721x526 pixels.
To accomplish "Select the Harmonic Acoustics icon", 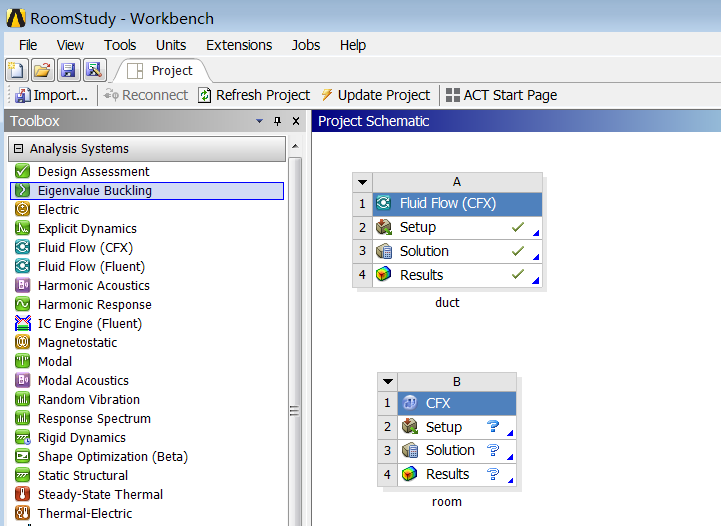I will tap(23, 285).
